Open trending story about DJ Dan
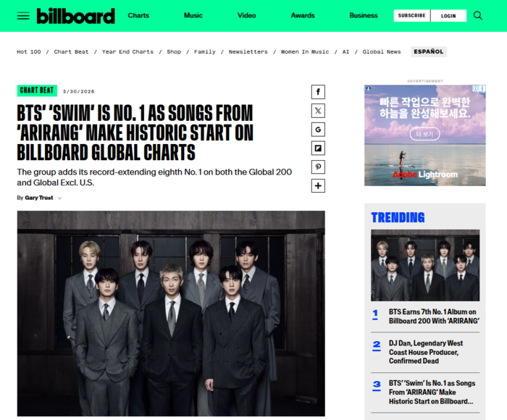 (426, 352)
